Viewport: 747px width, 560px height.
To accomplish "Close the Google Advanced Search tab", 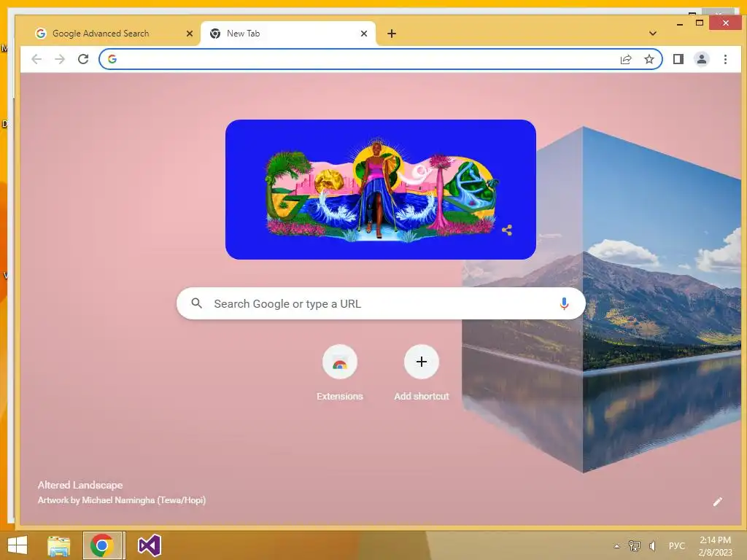I will (190, 34).
